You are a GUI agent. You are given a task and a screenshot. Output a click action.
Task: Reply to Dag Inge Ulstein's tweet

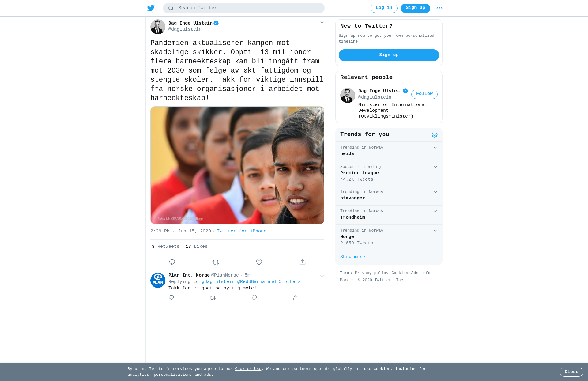pyautogui.click(x=172, y=262)
